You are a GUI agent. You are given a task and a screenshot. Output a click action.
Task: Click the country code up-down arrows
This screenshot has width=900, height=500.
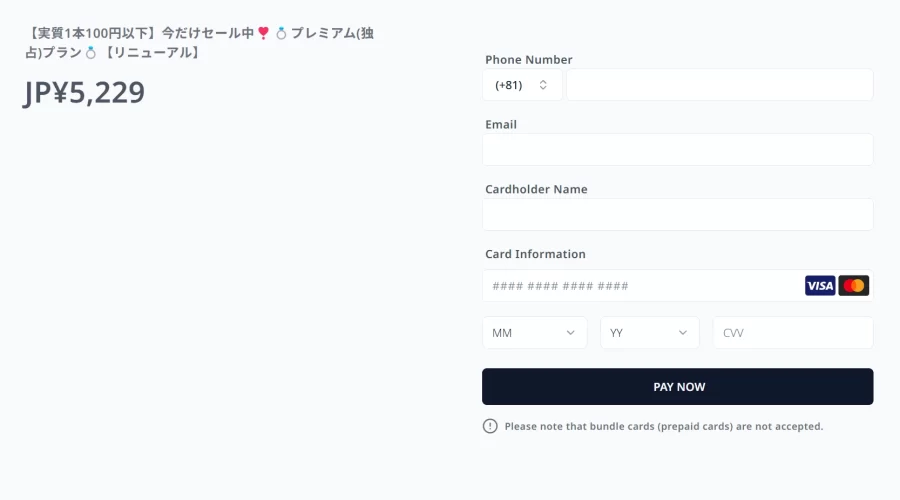click(x=543, y=85)
